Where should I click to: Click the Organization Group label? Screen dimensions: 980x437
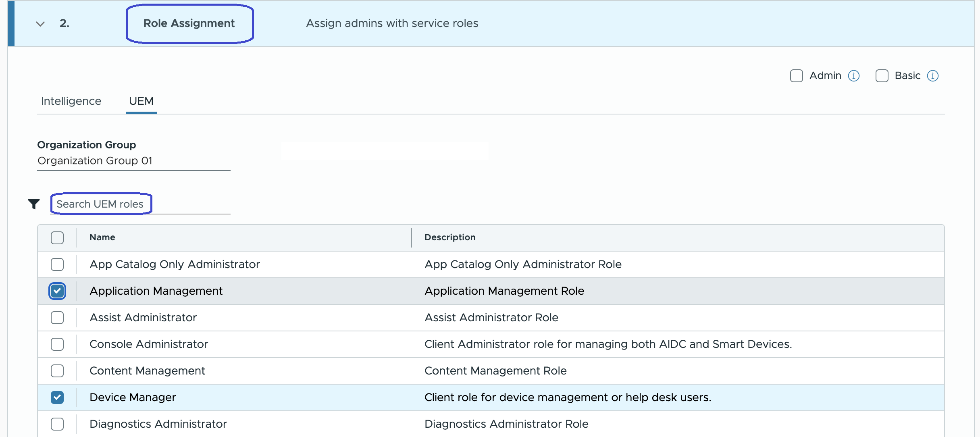point(87,145)
